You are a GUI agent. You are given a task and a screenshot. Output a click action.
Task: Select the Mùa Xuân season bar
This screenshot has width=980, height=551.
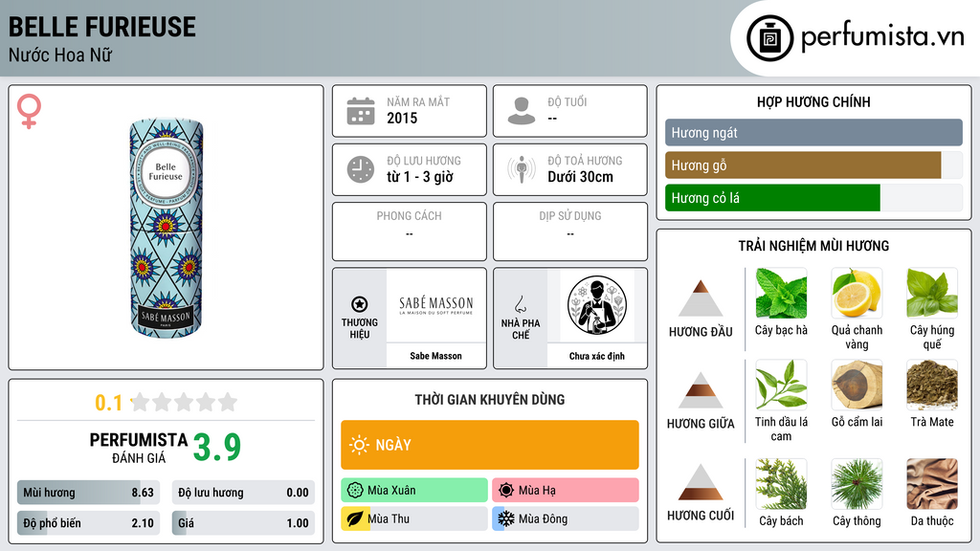414,490
